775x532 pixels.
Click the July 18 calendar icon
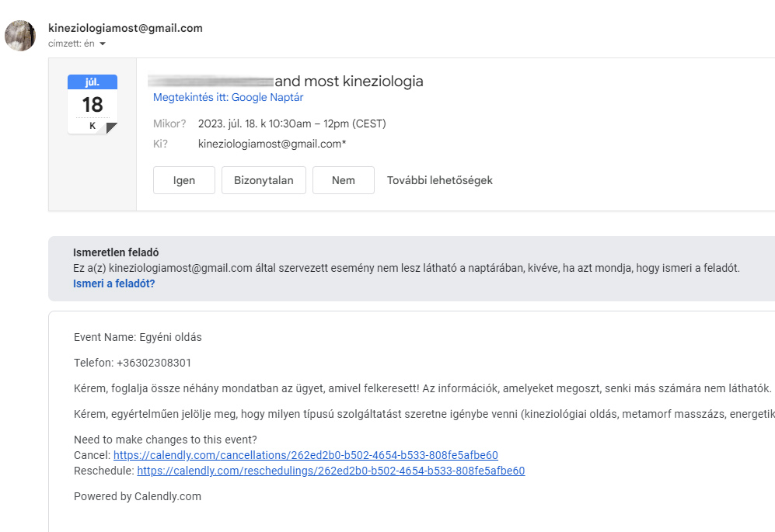93,104
